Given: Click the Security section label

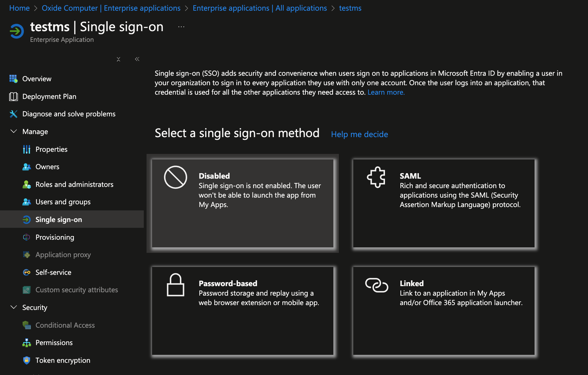Looking at the screenshot, I should (35, 308).
